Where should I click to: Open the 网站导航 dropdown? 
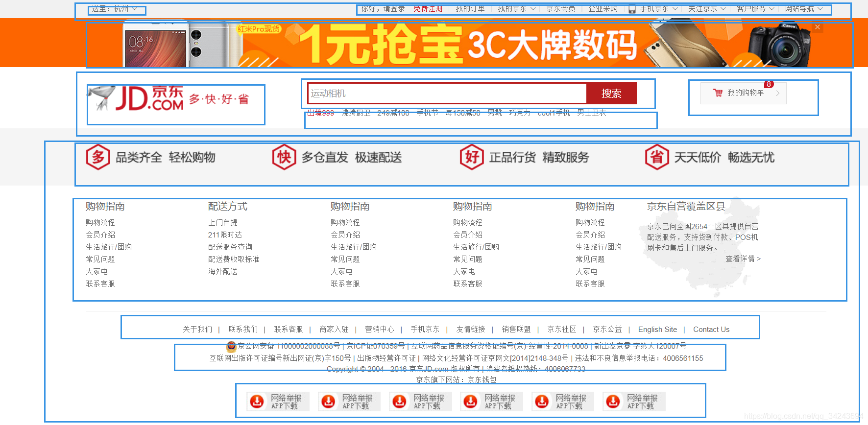[x=804, y=9]
